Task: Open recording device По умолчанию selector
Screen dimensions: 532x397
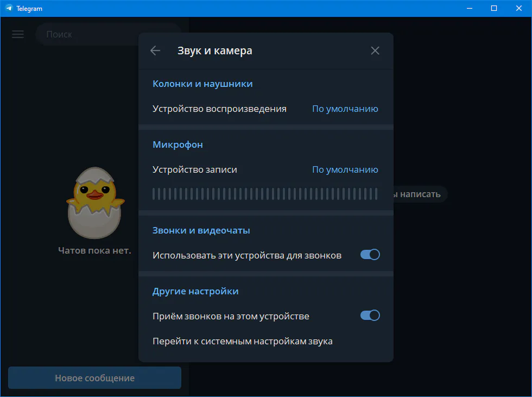Action: point(345,169)
